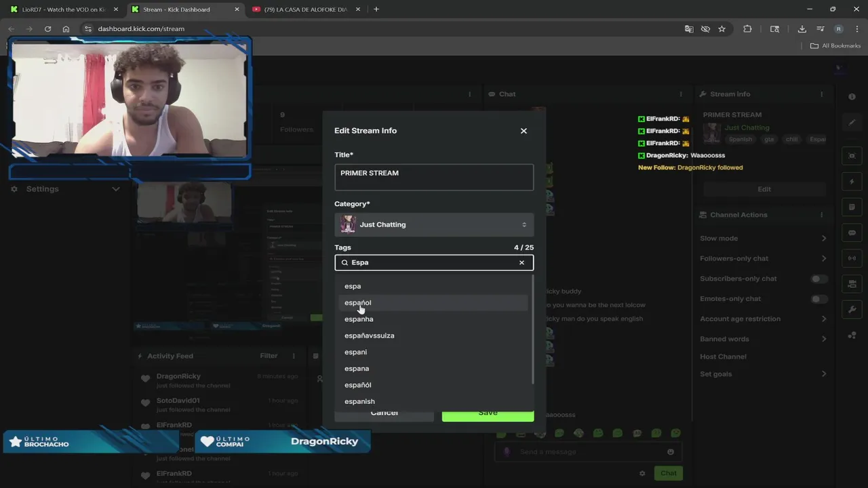Click SotoDavid01 in the Activity Feed
Image resolution: width=868 pixels, height=488 pixels.
pyautogui.click(x=178, y=401)
